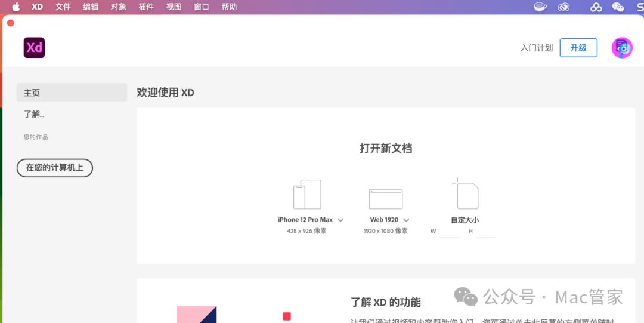This screenshot has width=644, height=323.
Task: Select the iPhone 12 Pro Max device icon
Action: click(x=307, y=194)
